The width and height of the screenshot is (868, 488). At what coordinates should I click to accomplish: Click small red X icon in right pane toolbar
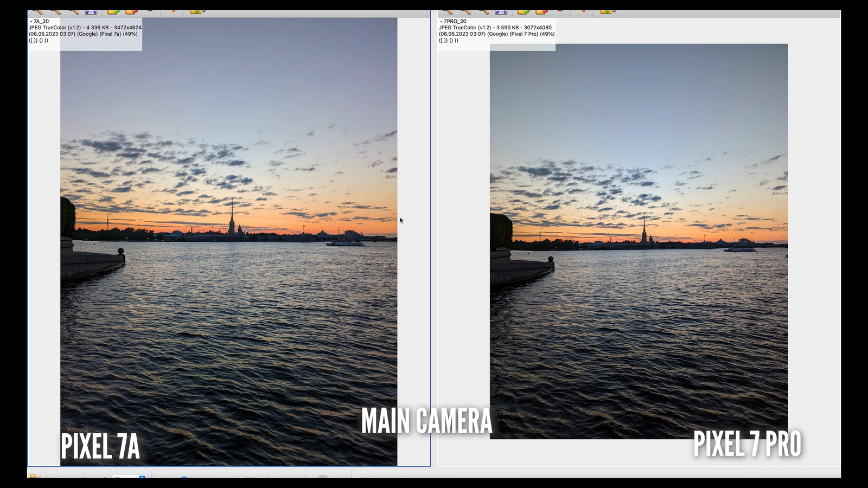point(583,11)
